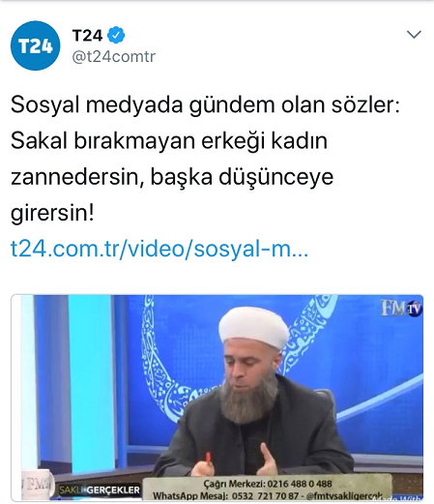Click the blue verified badge next to T24
The height and width of the screenshot is (504, 434).
coord(116,35)
